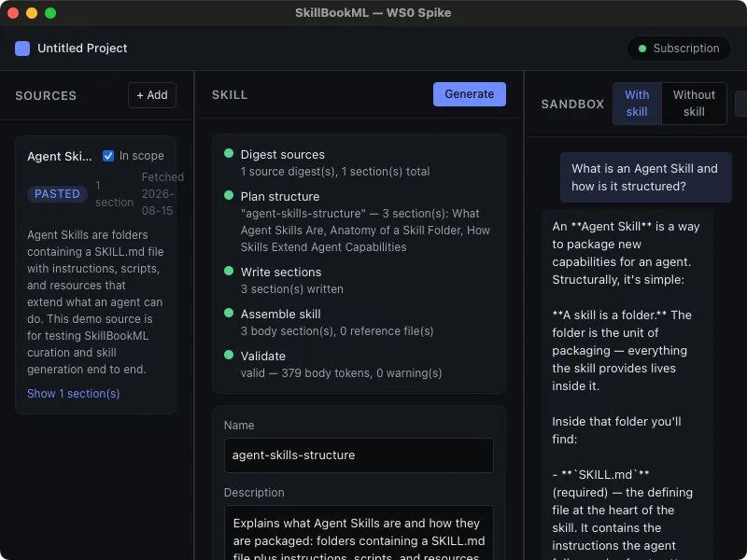Click the green Digest sources status dot
Viewport: 747px width, 560px height.
tap(229, 153)
